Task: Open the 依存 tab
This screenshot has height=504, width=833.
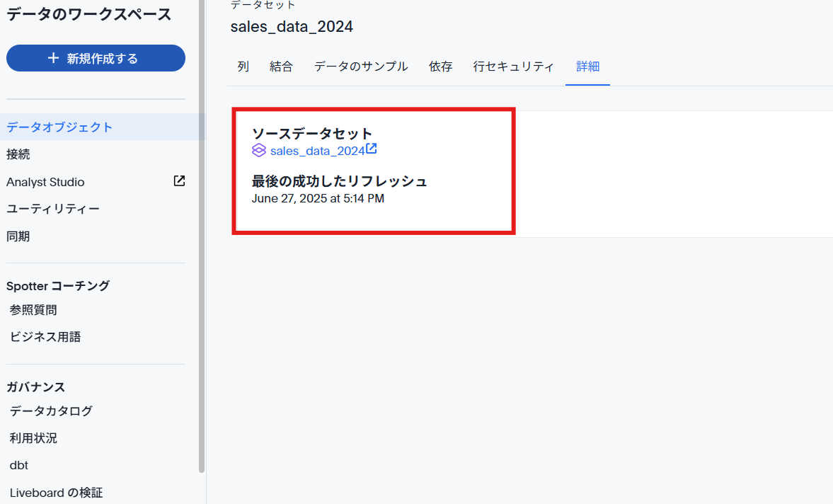Action: (440, 67)
